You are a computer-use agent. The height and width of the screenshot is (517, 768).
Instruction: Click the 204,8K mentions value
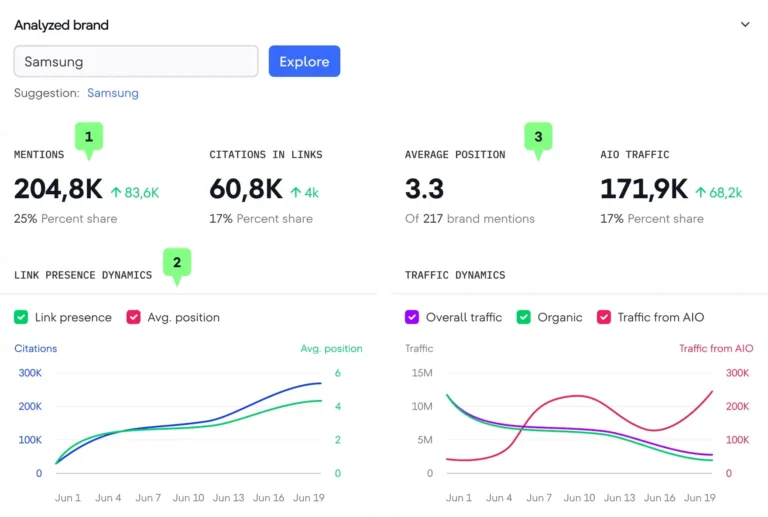point(58,189)
